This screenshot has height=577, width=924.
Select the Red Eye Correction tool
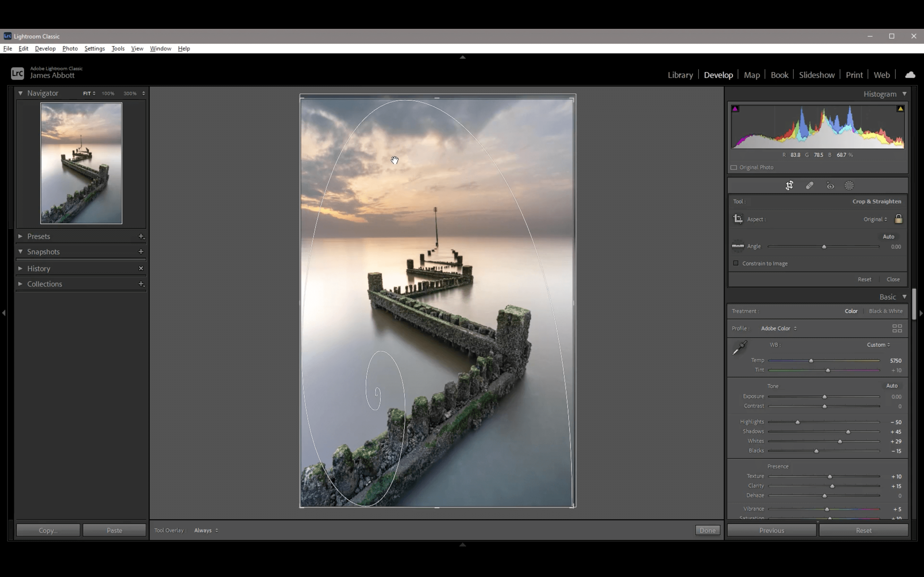[x=830, y=186]
